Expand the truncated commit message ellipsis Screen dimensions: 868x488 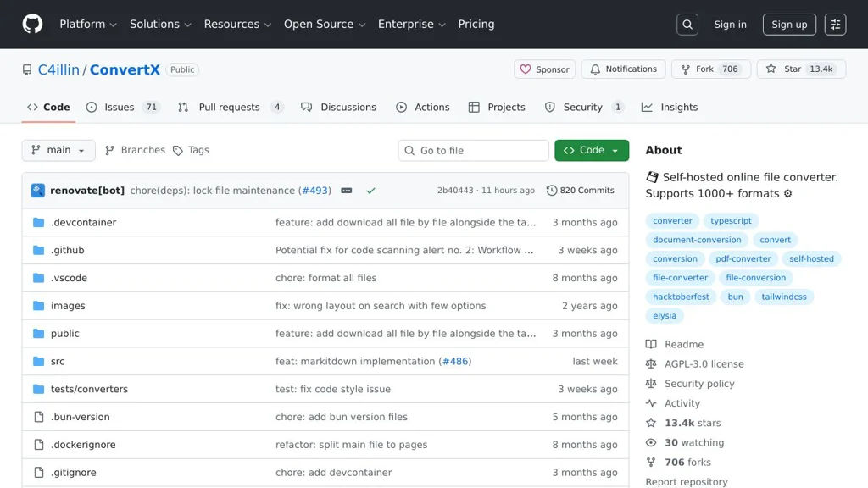click(346, 191)
